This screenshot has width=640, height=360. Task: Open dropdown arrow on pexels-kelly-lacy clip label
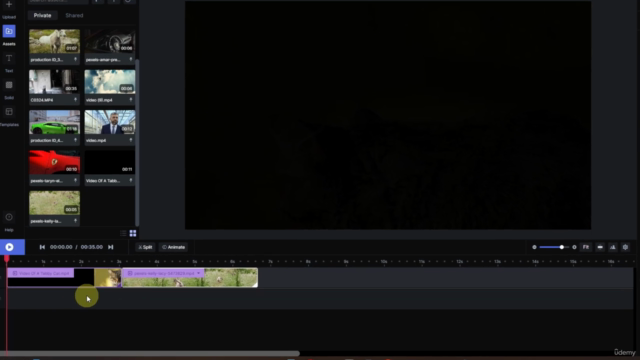coord(199,273)
